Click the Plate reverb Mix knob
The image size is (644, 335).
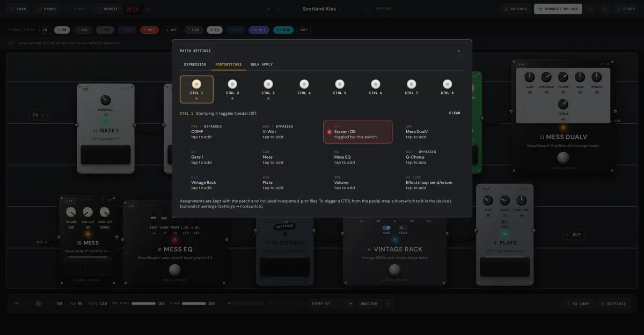pos(488,200)
